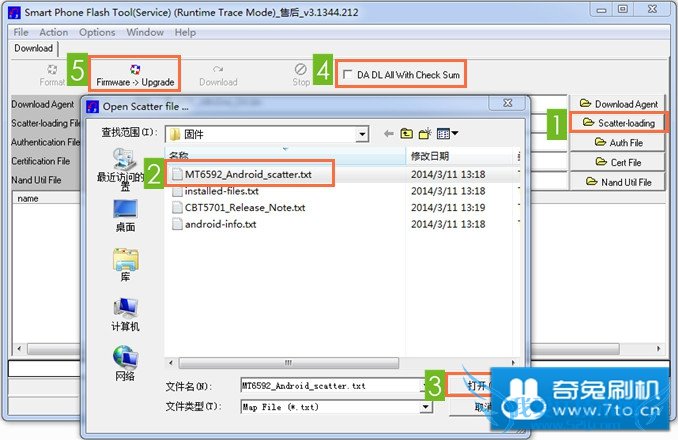This screenshot has width=678, height=440.
Task: Open the Options menu
Action: tap(97, 32)
